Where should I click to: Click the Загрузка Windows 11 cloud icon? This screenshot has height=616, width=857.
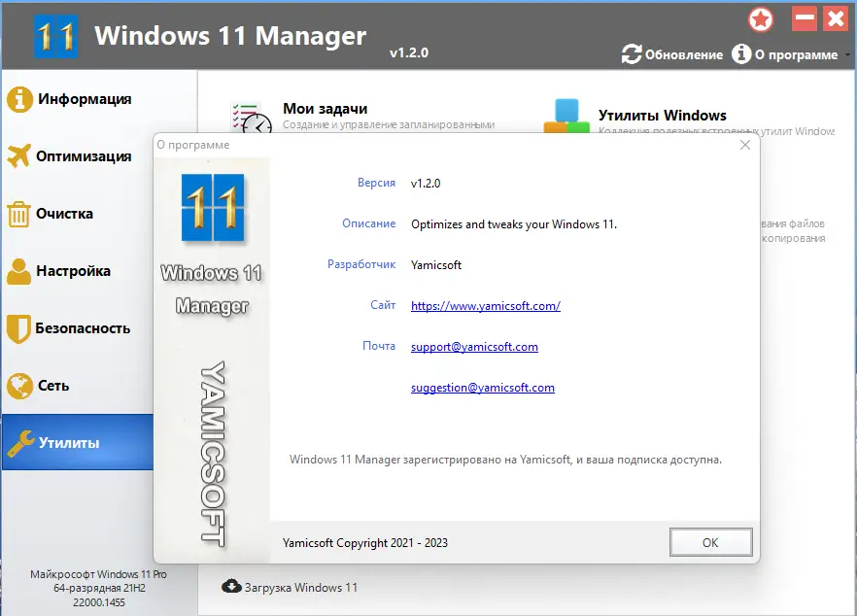(x=230, y=587)
